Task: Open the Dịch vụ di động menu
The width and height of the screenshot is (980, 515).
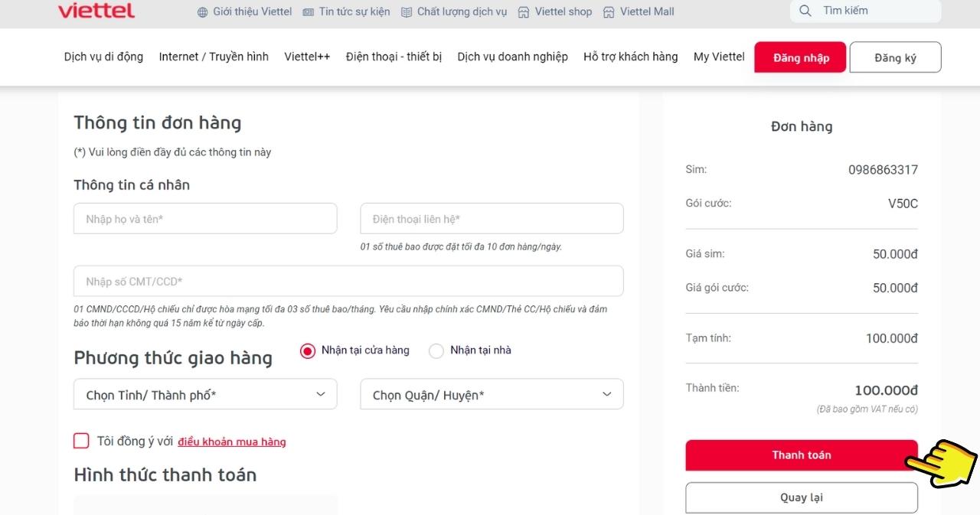Action: 103,57
